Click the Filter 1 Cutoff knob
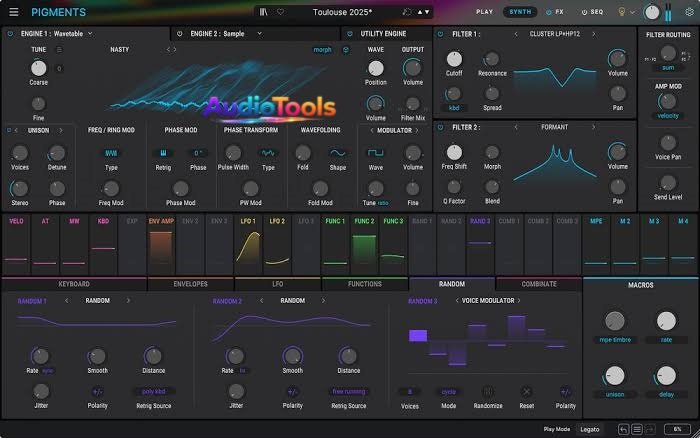 pyautogui.click(x=454, y=59)
